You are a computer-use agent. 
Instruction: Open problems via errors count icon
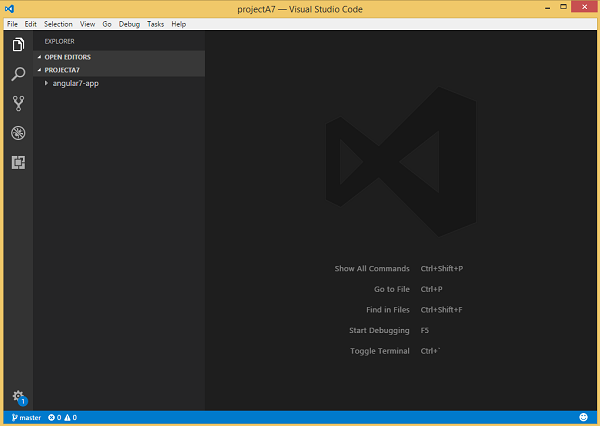[x=54, y=418]
